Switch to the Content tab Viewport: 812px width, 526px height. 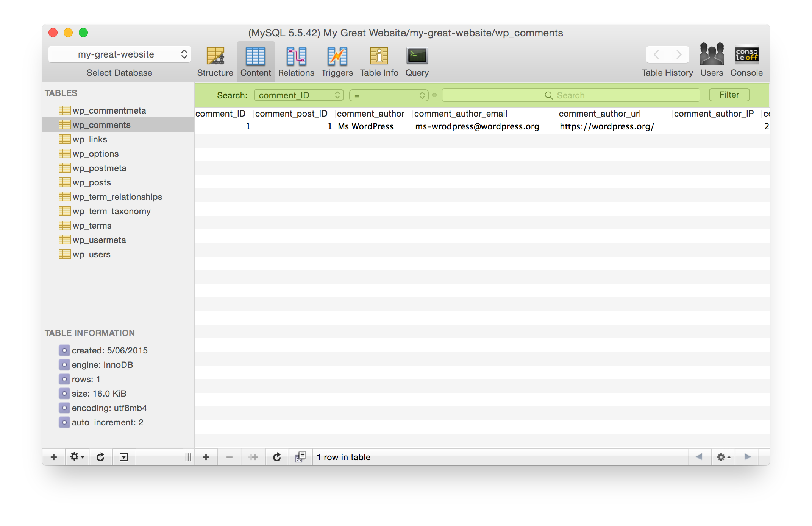coord(255,61)
